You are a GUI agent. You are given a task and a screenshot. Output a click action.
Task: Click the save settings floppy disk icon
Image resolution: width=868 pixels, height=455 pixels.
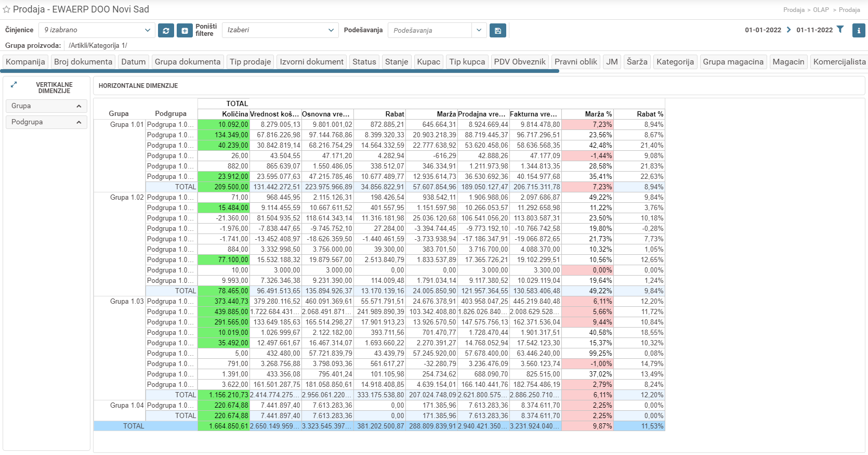(497, 31)
